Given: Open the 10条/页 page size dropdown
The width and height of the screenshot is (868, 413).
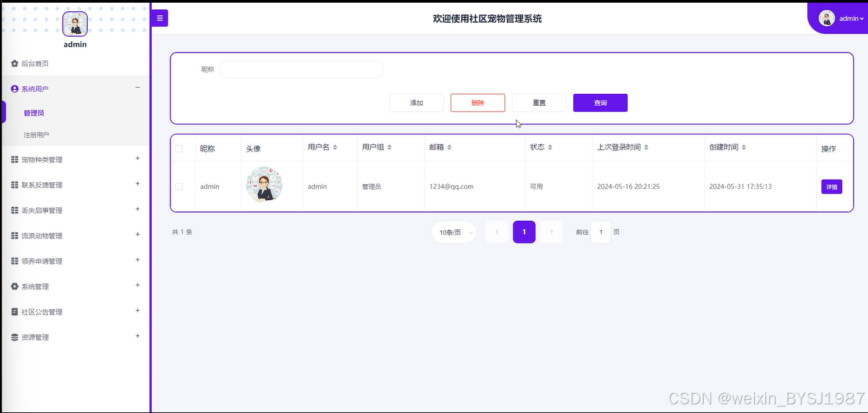Looking at the screenshot, I should (x=454, y=232).
